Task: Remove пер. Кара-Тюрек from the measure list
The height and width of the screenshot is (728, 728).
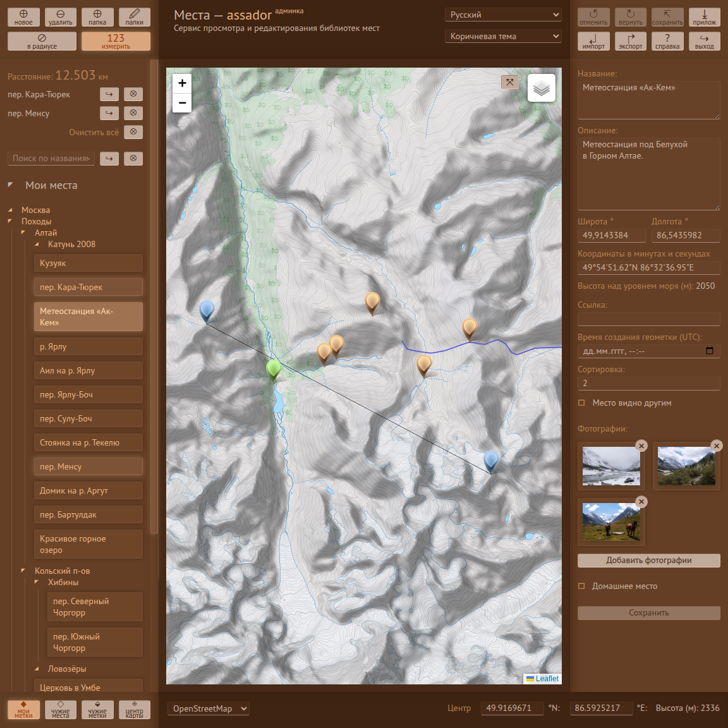Action: [x=133, y=94]
